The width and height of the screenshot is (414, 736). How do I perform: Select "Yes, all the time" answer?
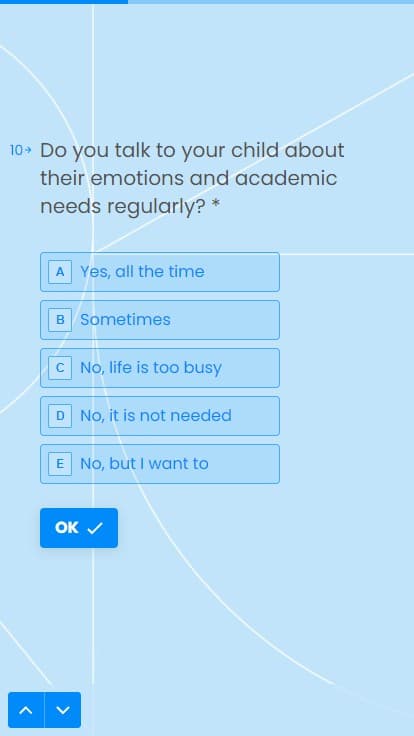pyautogui.click(x=160, y=272)
